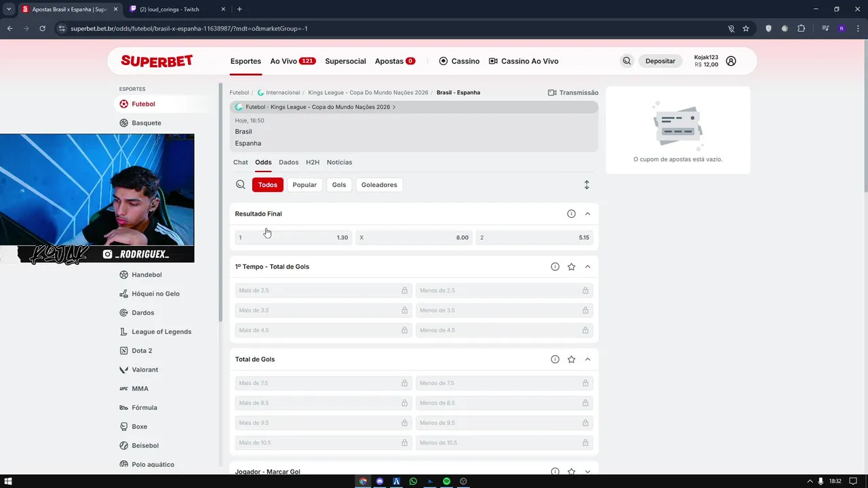Show info for Resultado Final market
The height and width of the screenshot is (488, 868).
571,213
